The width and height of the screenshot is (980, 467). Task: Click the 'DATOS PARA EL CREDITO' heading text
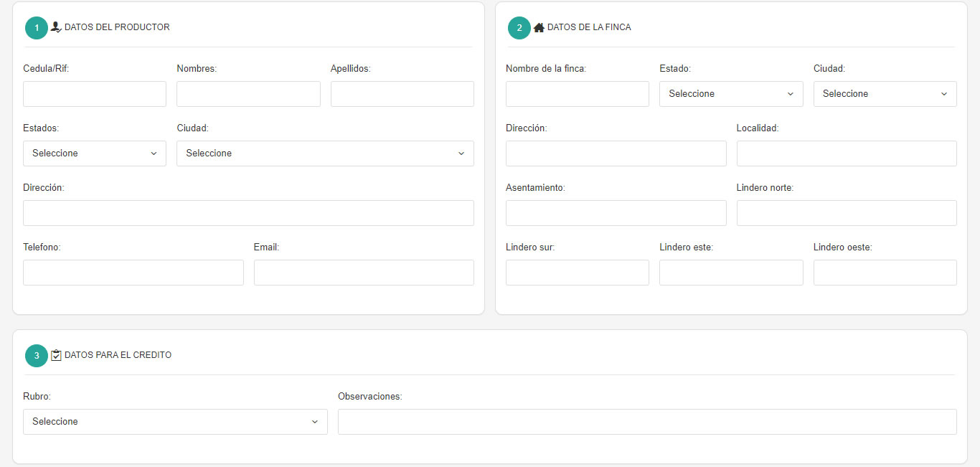pyautogui.click(x=118, y=355)
